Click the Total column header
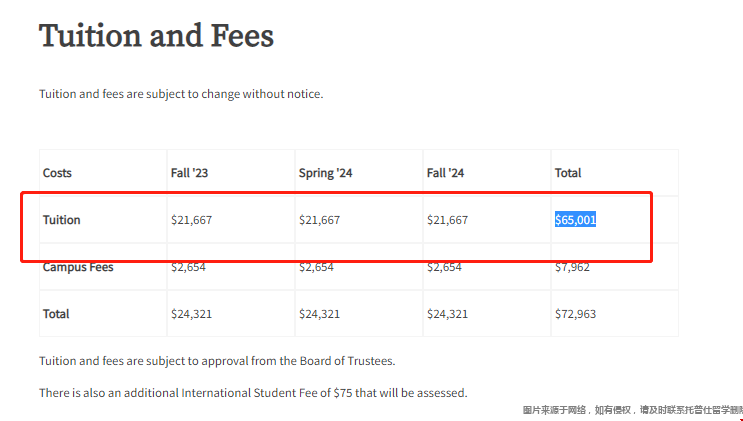Screen dimensions: 743x421 (568, 173)
